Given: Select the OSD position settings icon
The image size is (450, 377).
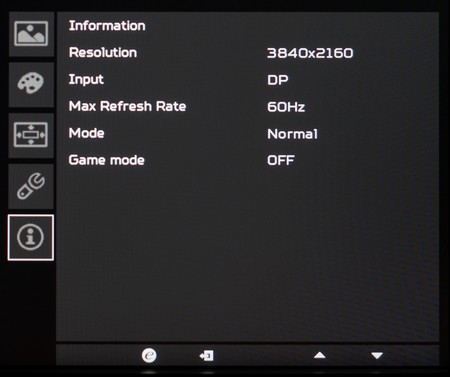Looking at the screenshot, I should (x=31, y=135).
